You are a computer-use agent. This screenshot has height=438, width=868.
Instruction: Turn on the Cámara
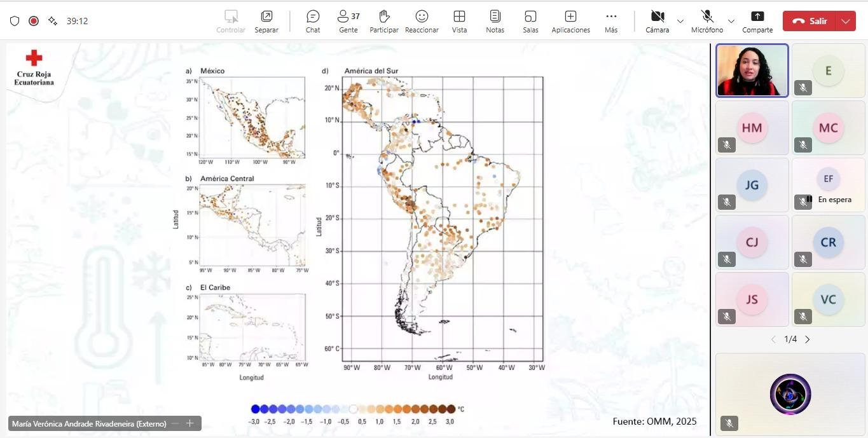coord(657,21)
